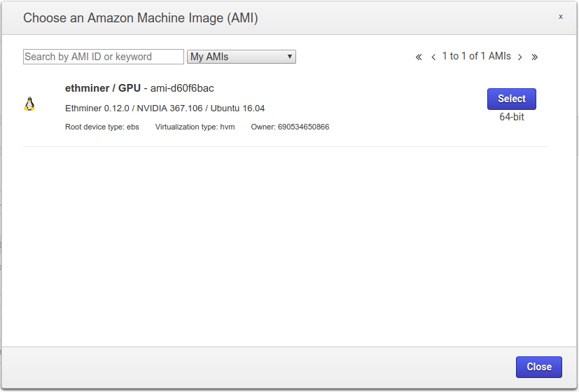
Task: Click the Root device type: ebs label
Action: (x=102, y=127)
